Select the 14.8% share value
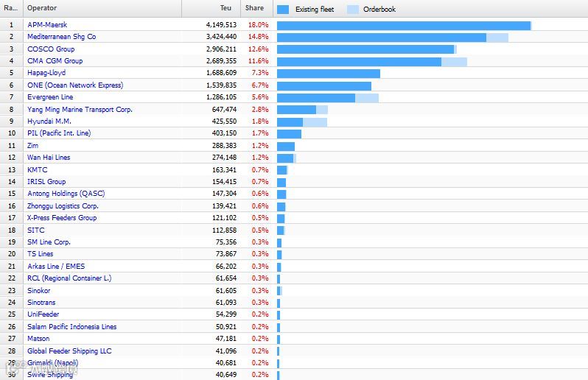Viewport: 588px width, 380px height. (x=259, y=37)
